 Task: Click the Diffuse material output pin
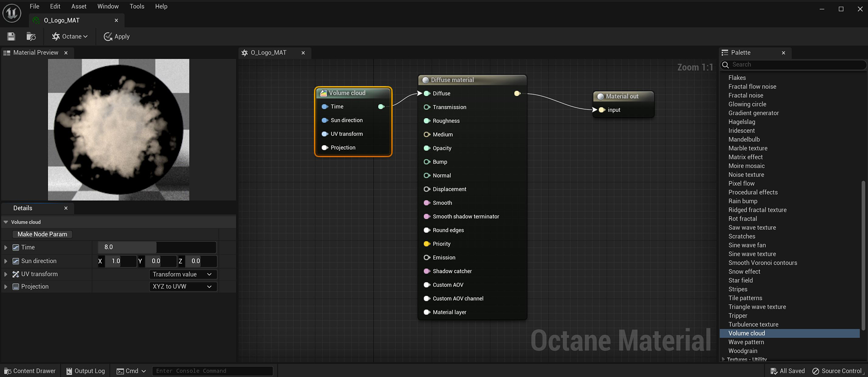click(x=517, y=94)
